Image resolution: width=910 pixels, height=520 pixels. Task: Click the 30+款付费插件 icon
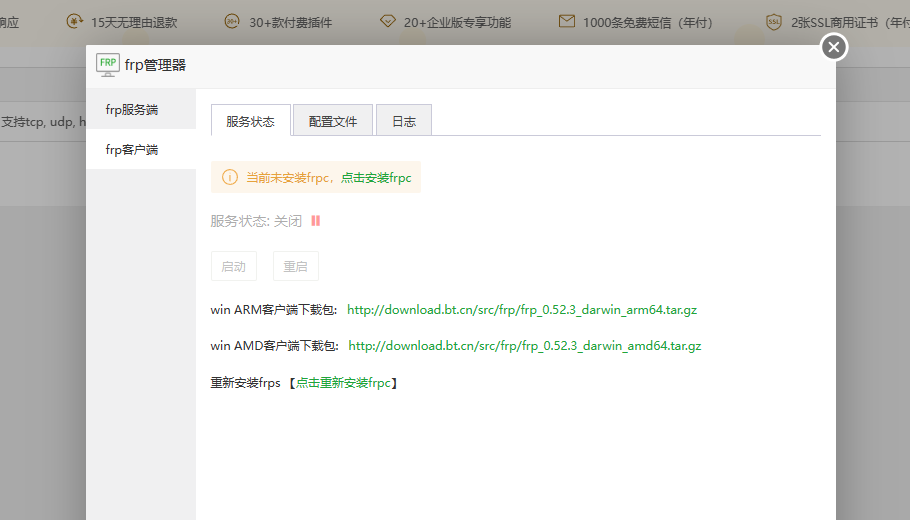(232, 21)
